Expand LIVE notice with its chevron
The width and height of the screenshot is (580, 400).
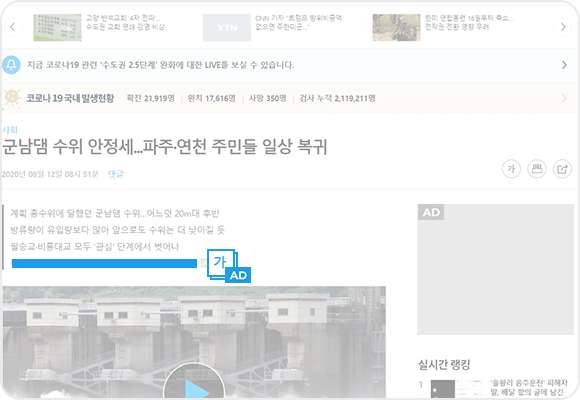(564, 65)
